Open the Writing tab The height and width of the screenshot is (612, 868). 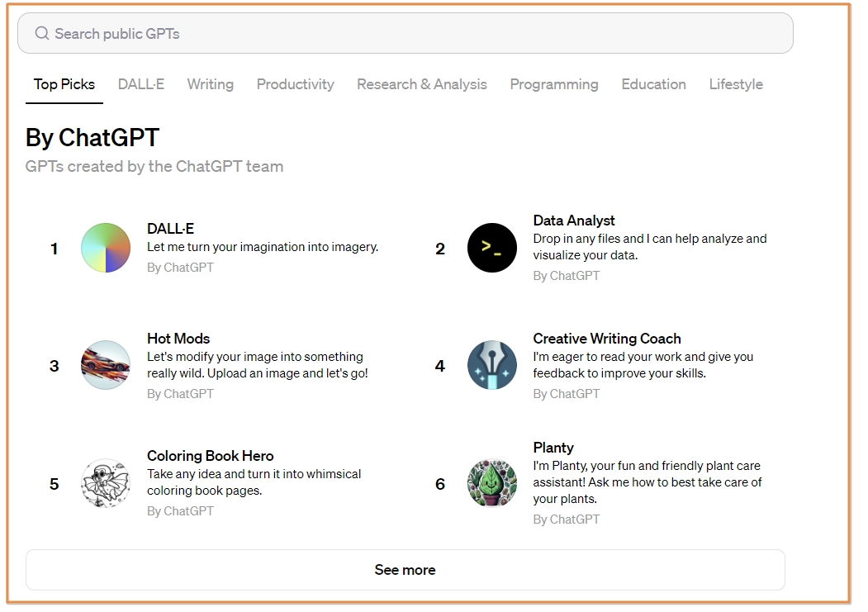(211, 84)
